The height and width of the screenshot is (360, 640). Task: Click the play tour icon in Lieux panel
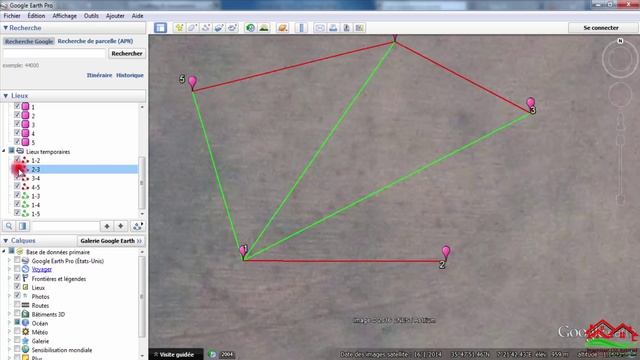138,226
